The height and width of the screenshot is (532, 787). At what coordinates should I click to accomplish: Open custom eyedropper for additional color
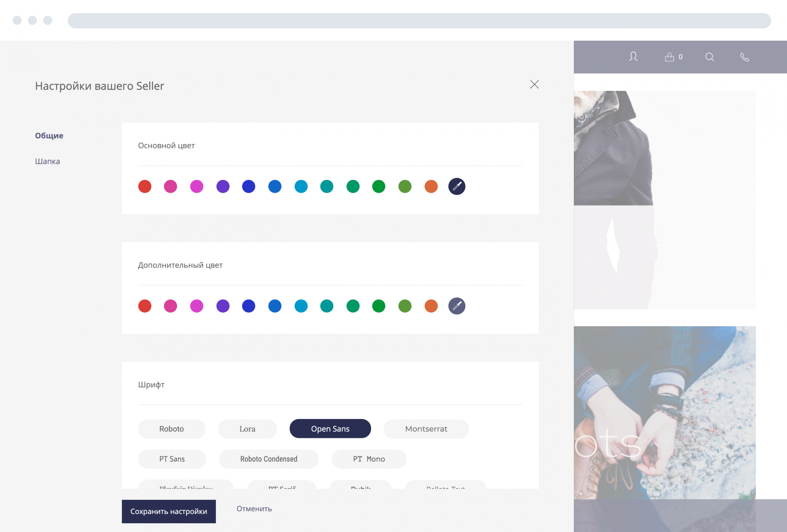(456, 306)
